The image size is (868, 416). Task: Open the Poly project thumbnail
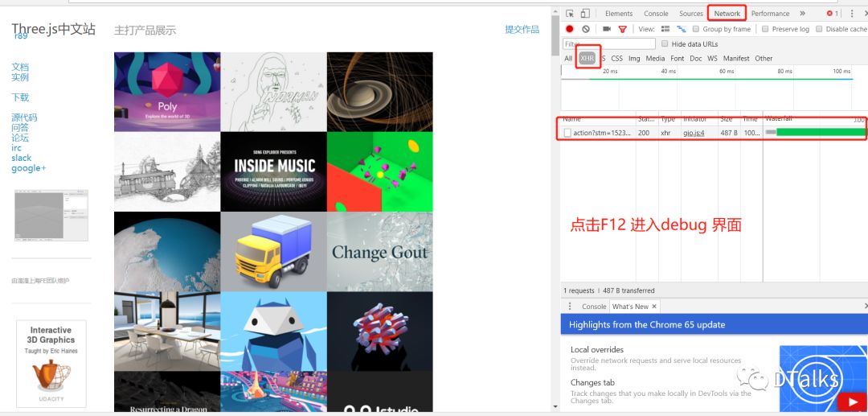point(167,92)
